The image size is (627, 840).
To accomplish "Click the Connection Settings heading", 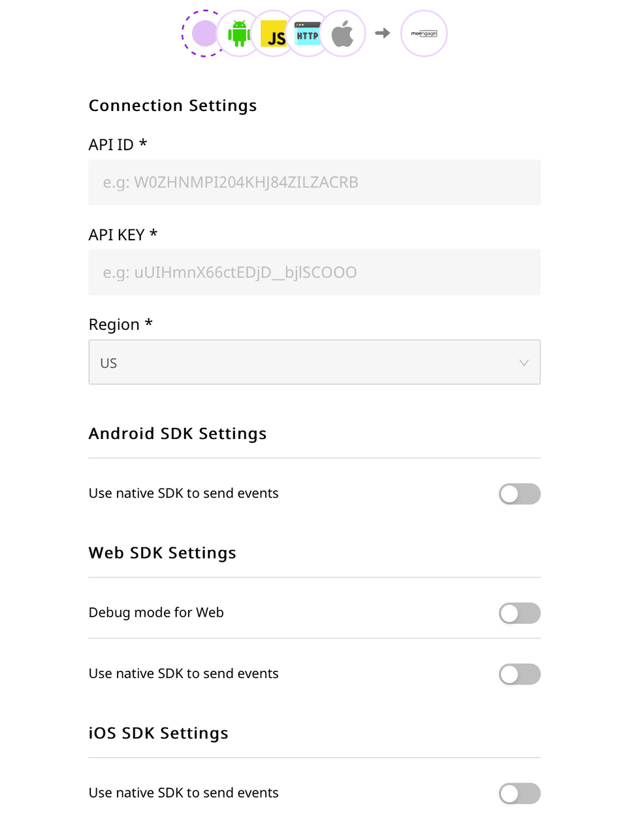I will click(172, 105).
